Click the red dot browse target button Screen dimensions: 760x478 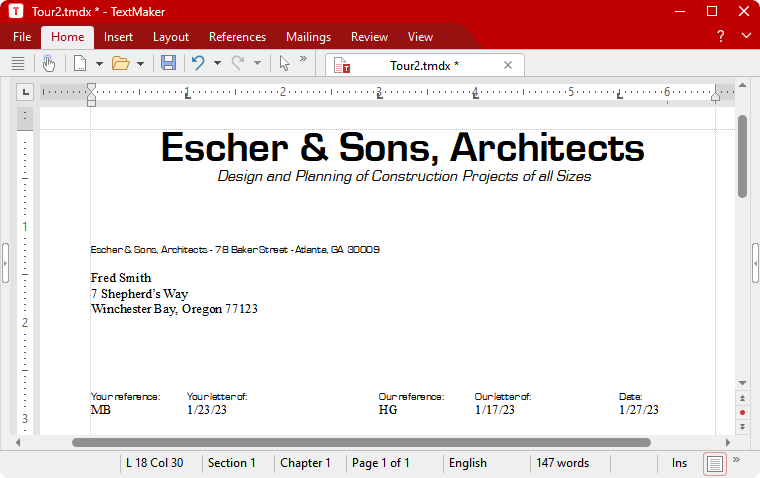(x=742, y=412)
